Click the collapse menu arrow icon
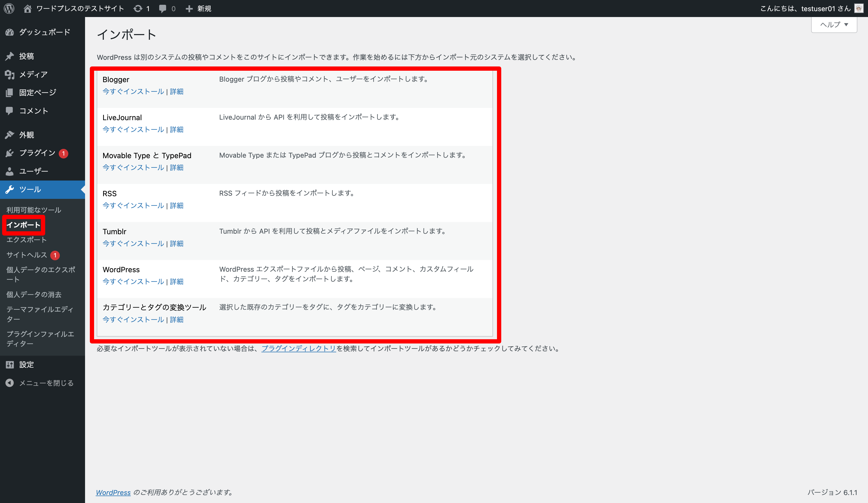 click(10, 383)
